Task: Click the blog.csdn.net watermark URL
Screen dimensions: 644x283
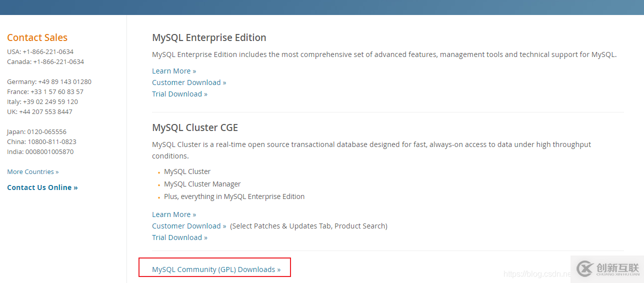Action: (x=537, y=274)
